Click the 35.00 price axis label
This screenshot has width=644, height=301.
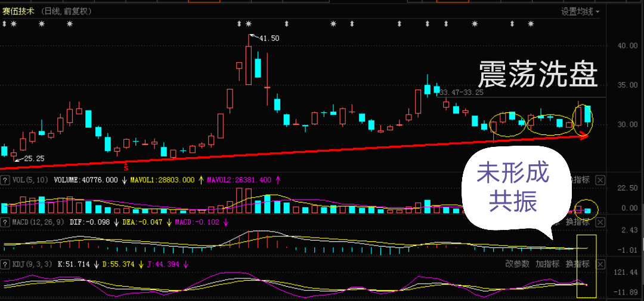click(627, 85)
